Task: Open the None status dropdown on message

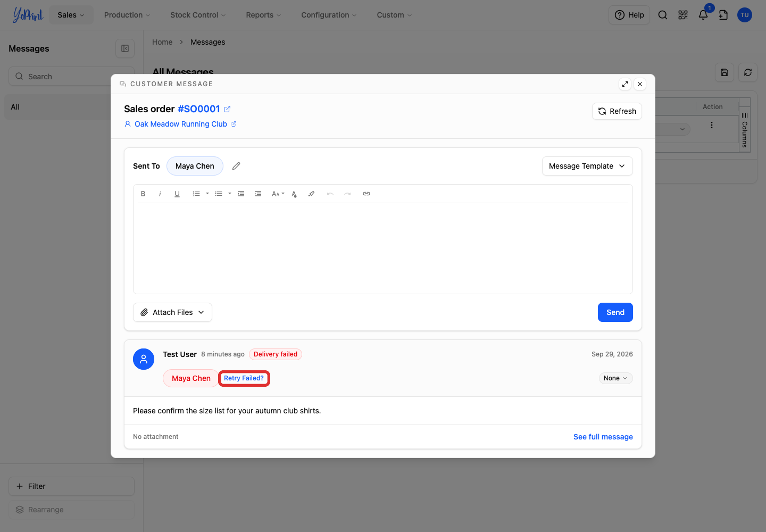Action: (615, 378)
